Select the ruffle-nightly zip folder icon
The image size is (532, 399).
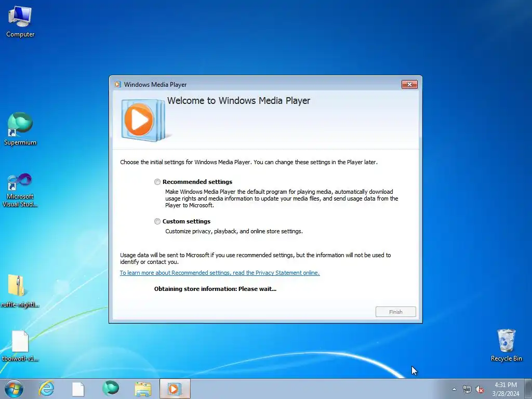(20, 291)
